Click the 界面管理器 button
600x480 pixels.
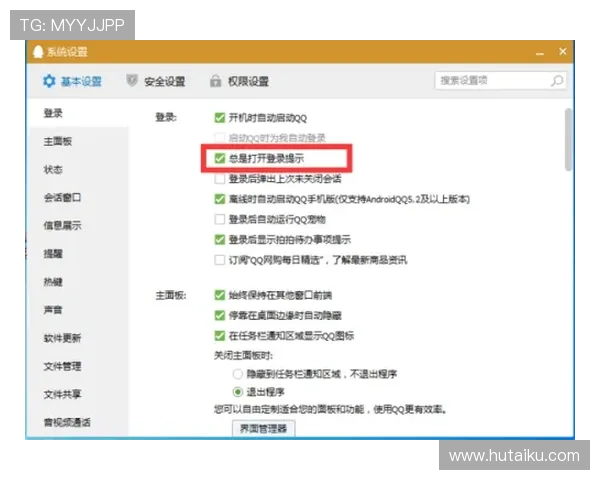click(264, 428)
